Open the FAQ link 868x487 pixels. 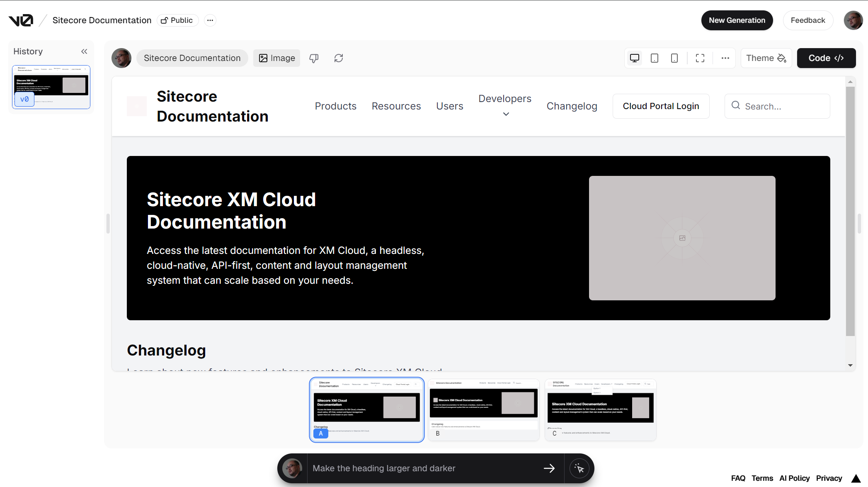point(738,478)
